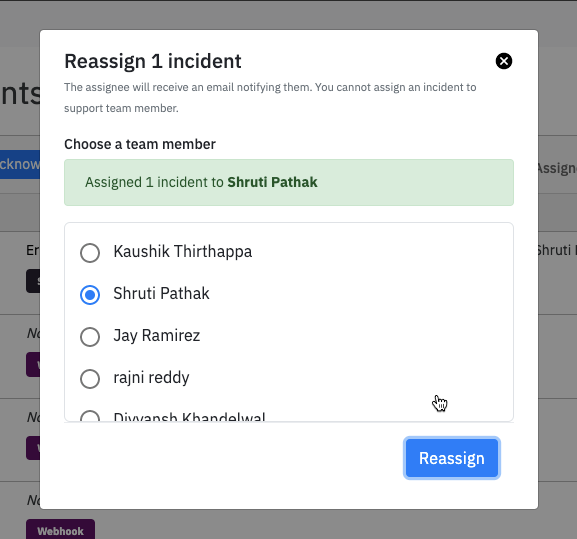Click the Jay Ramirez name label
Screen dimensions: 577x539
tap(157, 336)
